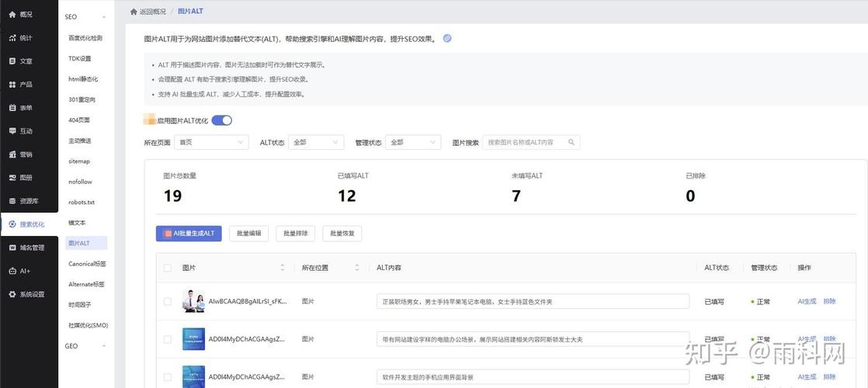Sort by the 所在位置 column arrows
Viewport: 868px width, 388px height.
point(357,268)
